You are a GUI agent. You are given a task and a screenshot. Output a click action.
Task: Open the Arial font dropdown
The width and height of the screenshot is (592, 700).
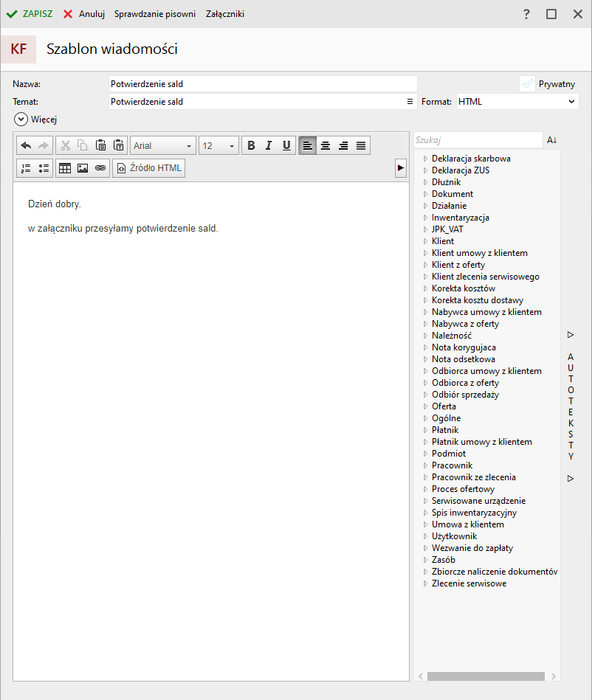tap(162, 145)
